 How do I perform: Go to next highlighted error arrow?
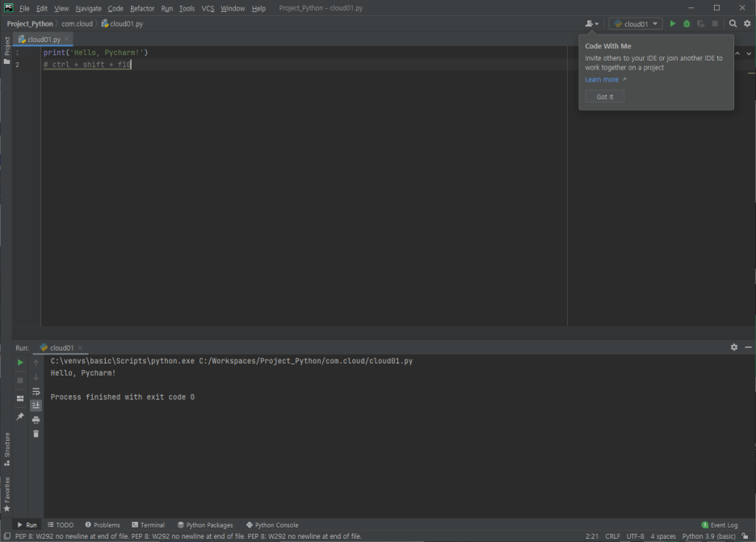pyautogui.click(x=749, y=53)
